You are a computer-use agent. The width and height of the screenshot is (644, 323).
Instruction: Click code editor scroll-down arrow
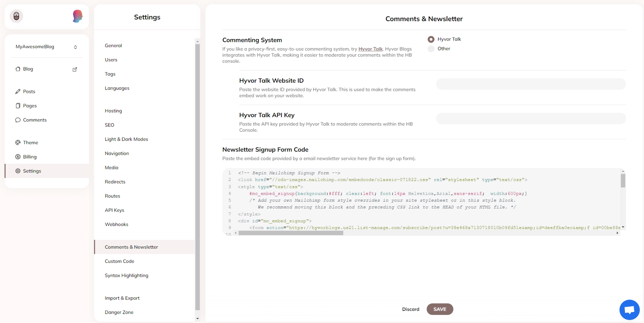623,227
